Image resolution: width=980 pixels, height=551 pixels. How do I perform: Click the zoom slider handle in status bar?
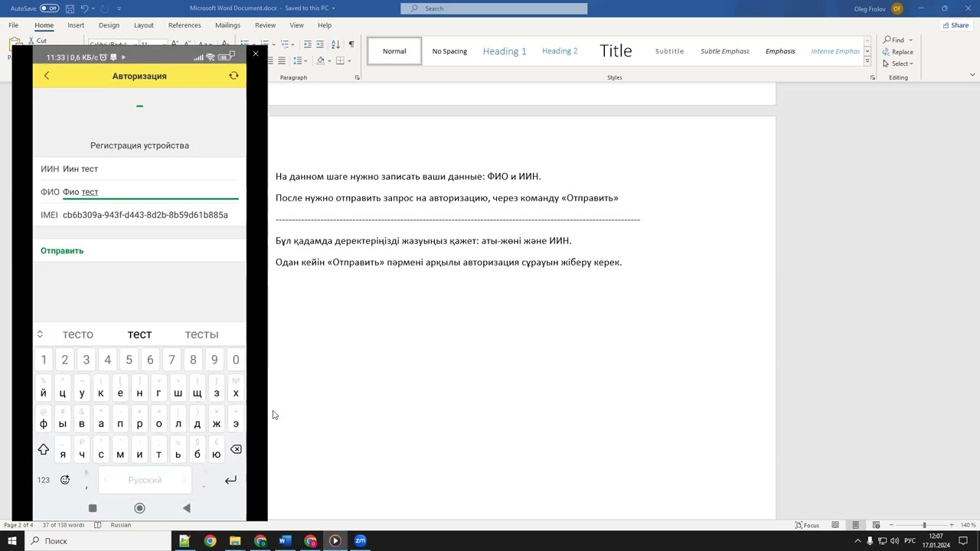coord(924,525)
